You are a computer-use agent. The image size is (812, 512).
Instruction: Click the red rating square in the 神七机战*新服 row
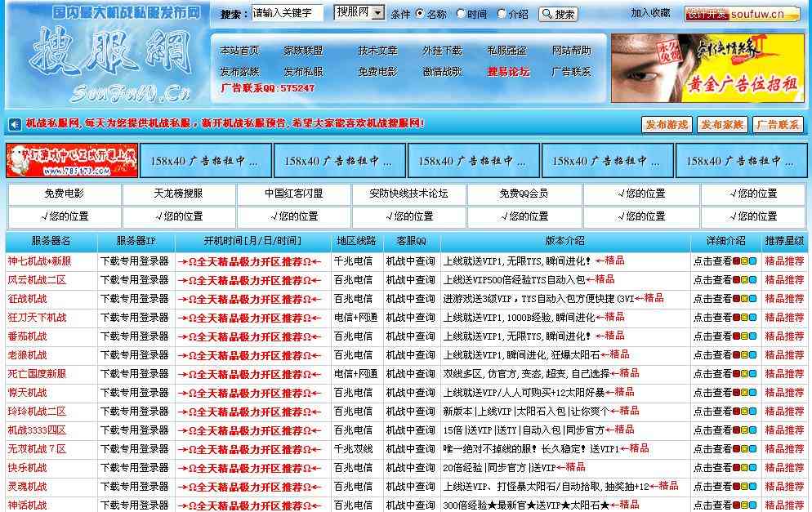coord(735,260)
